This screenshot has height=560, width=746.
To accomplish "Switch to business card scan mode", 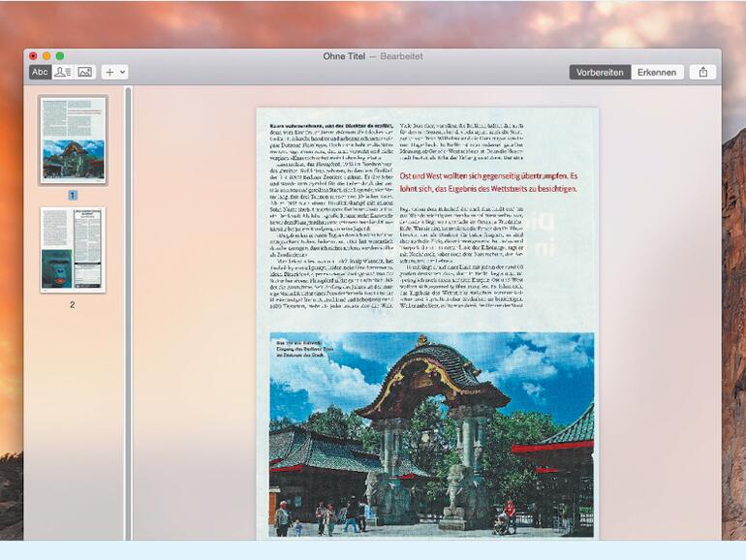I will tap(62, 72).
